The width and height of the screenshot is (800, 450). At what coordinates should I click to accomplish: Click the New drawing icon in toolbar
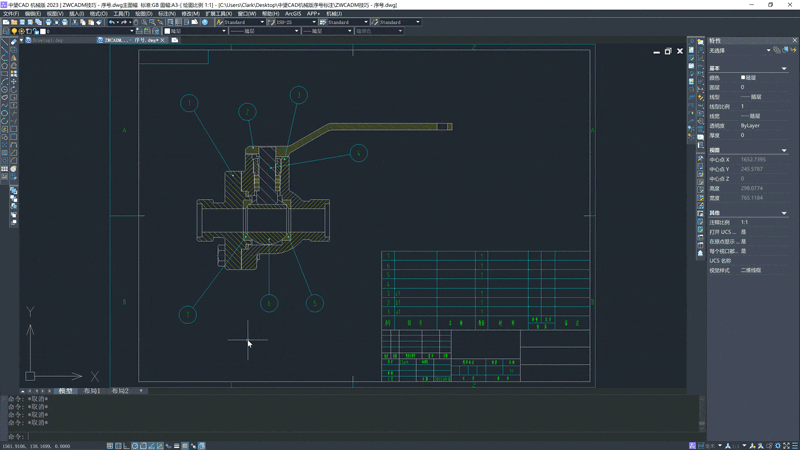5,22
